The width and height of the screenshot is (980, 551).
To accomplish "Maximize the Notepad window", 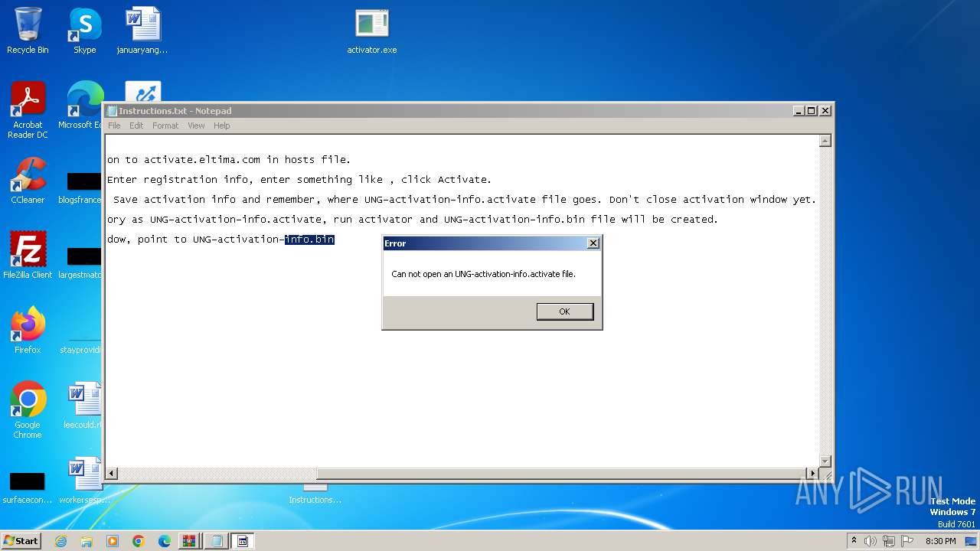I will point(812,110).
